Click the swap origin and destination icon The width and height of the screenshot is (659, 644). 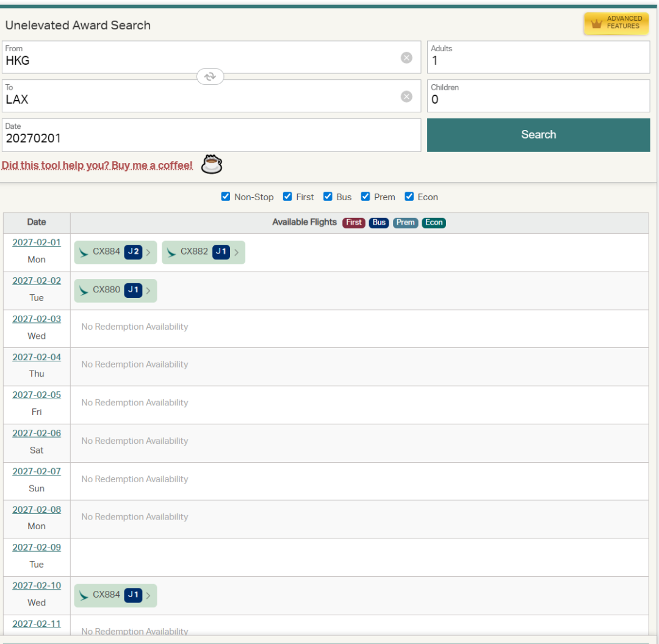click(210, 77)
